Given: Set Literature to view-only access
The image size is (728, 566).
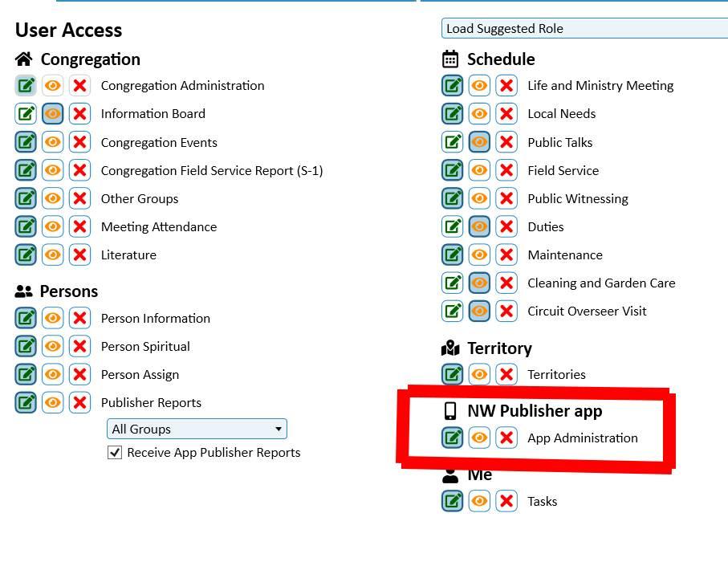Looking at the screenshot, I should coord(53,255).
